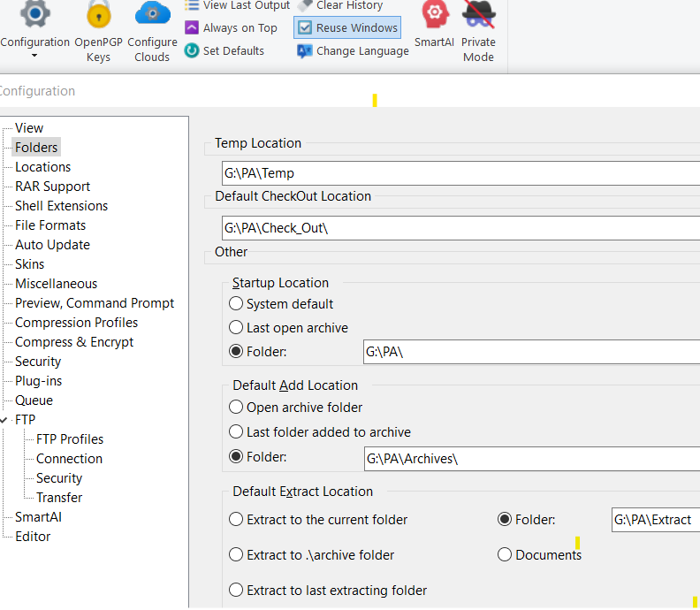This screenshot has height=610, width=700.
Task: Choose Default Extract Location Folder radio button
Action: [505, 519]
